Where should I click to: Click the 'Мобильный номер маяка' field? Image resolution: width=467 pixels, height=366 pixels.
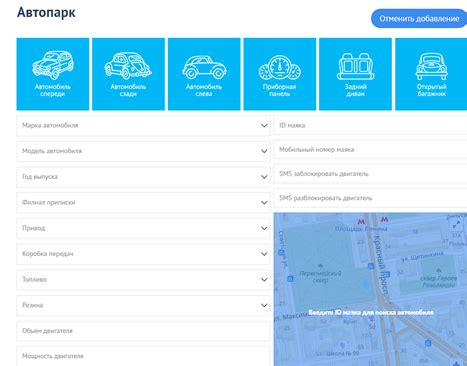[x=370, y=150]
